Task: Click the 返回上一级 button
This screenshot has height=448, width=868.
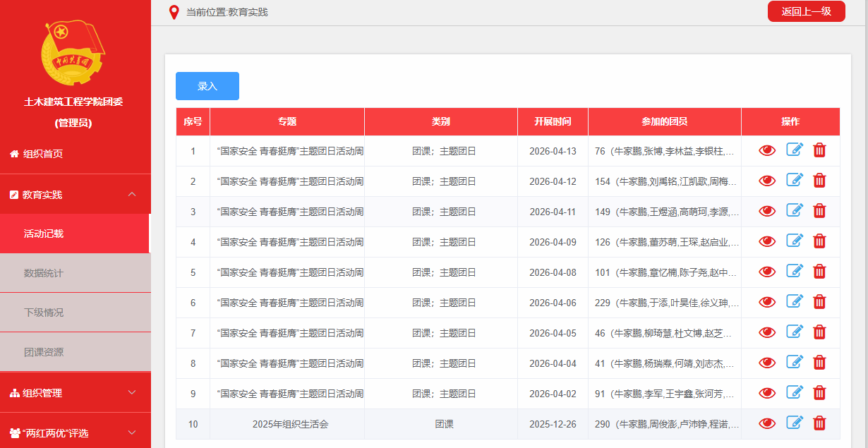Action: point(806,11)
